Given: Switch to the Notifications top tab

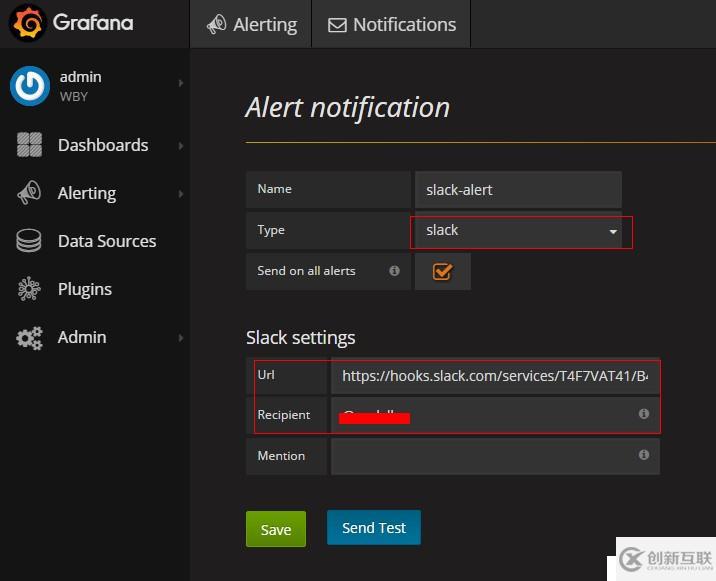Looking at the screenshot, I should point(391,24).
